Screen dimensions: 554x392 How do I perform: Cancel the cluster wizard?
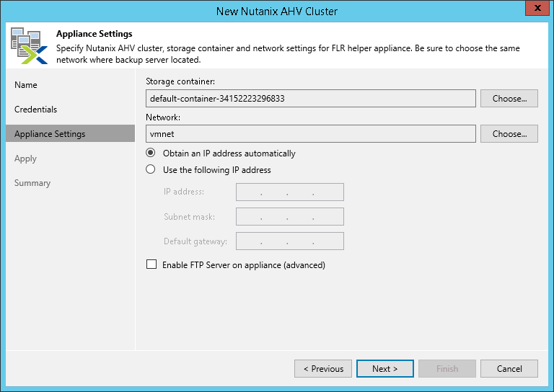509,369
